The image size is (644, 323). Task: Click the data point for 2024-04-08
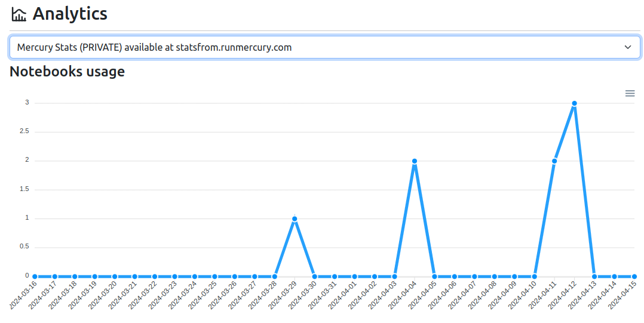(x=495, y=276)
